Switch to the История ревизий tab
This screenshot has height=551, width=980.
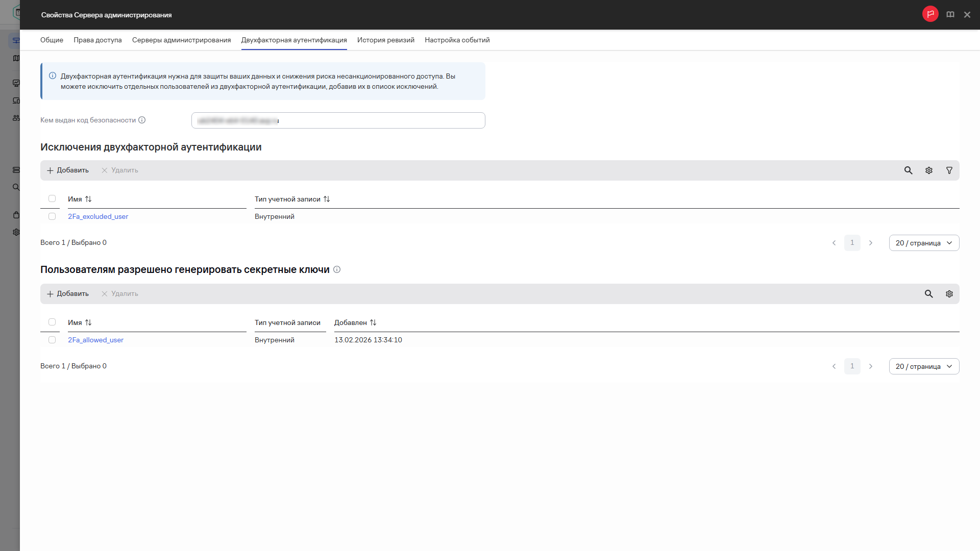(x=386, y=40)
